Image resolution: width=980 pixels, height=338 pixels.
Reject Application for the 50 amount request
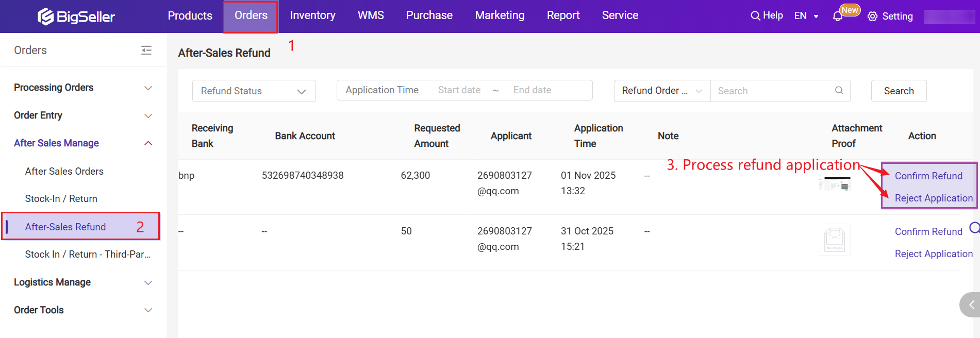933,254
